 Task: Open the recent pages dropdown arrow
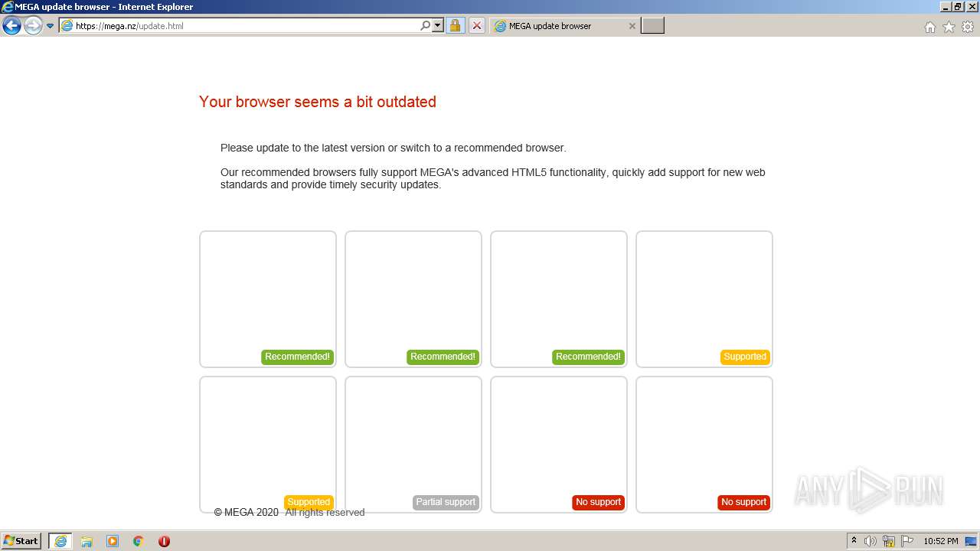pyautogui.click(x=51, y=26)
